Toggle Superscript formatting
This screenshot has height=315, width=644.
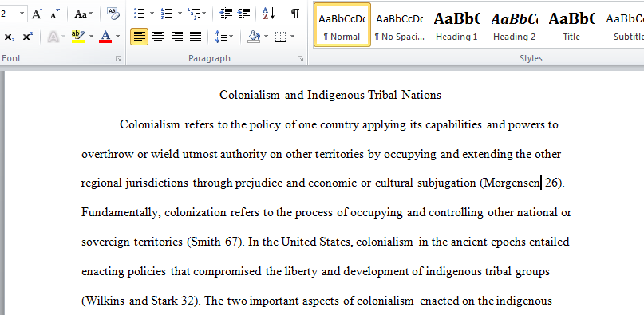click(27, 37)
